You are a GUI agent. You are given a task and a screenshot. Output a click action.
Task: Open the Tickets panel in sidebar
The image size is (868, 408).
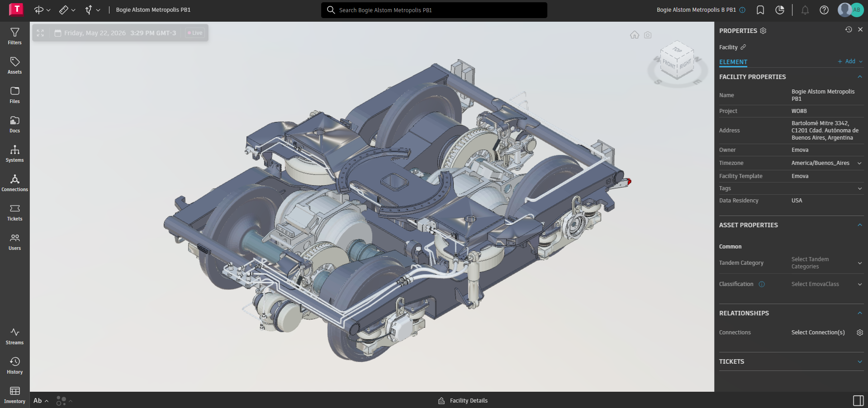(x=14, y=212)
